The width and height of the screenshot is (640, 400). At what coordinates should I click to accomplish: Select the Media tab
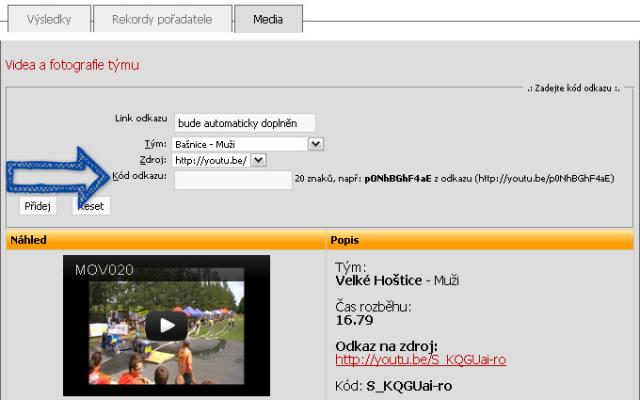click(x=267, y=18)
